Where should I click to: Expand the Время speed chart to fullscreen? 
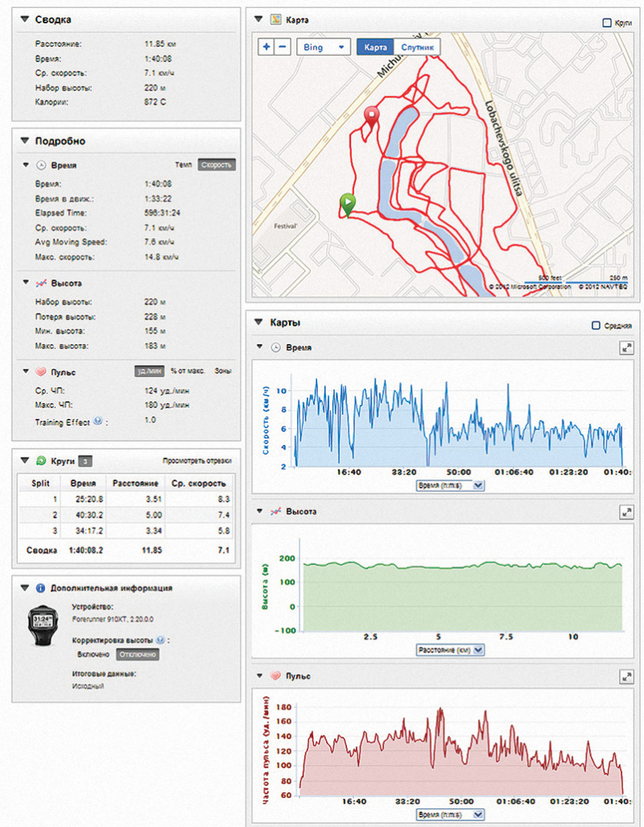tap(626, 347)
